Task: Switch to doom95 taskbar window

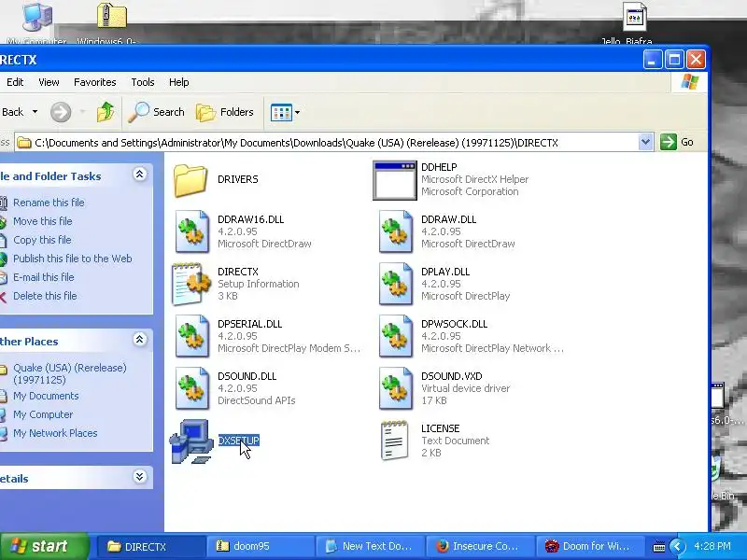Action: 260,546
